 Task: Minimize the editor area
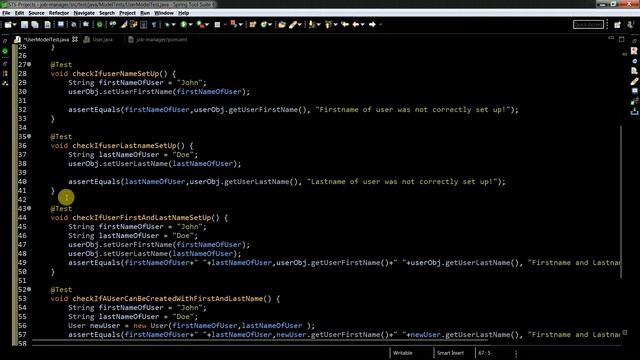[611, 38]
